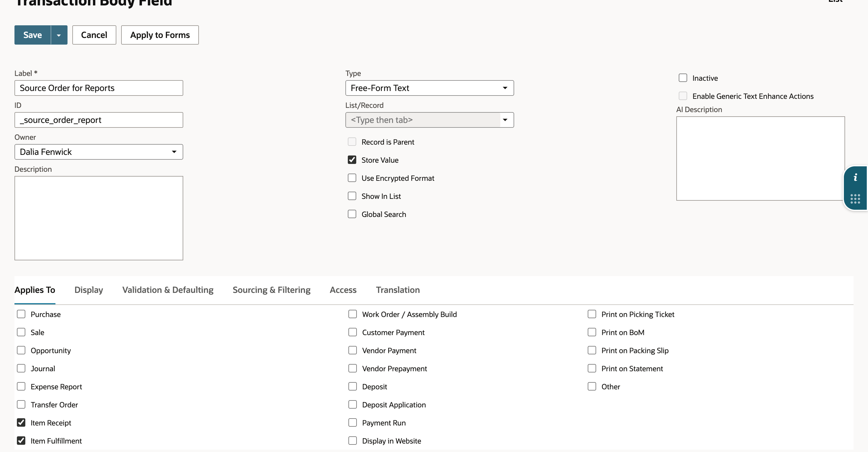The width and height of the screenshot is (868, 452).
Task: Switch to the Display tab
Action: coord(89,290)
